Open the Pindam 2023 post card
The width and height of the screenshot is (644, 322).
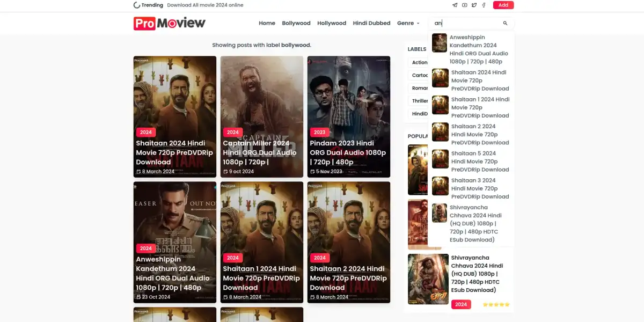[x=349, y=117]
